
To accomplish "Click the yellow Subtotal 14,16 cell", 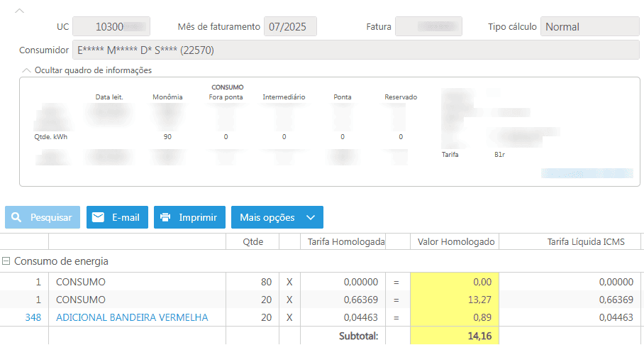I will tap(455, 335).
